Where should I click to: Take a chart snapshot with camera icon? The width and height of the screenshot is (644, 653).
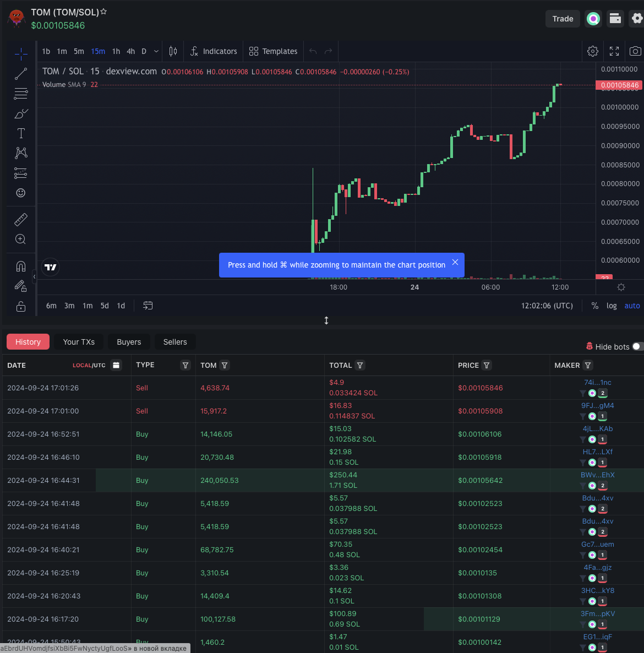pyautogui.click(x=635, y=51)
